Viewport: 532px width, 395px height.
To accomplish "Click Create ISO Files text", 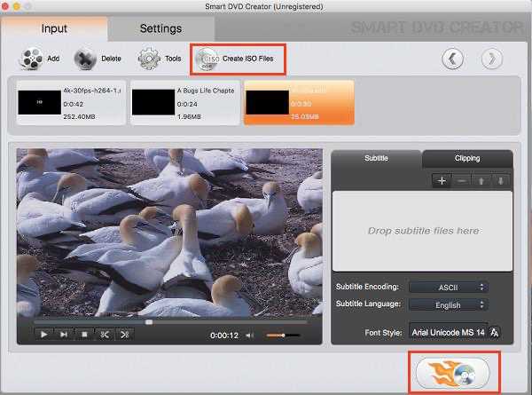I will pos(247,59).
